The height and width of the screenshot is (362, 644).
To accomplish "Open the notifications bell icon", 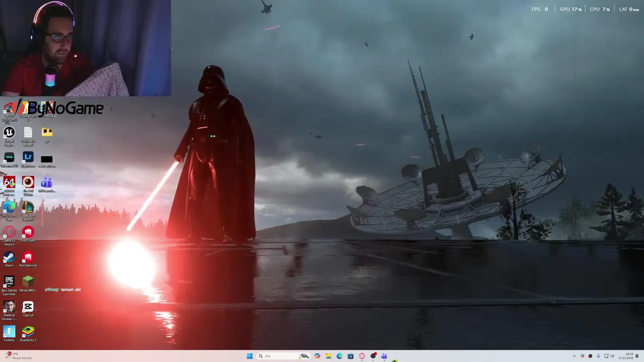I will point(637,356).
